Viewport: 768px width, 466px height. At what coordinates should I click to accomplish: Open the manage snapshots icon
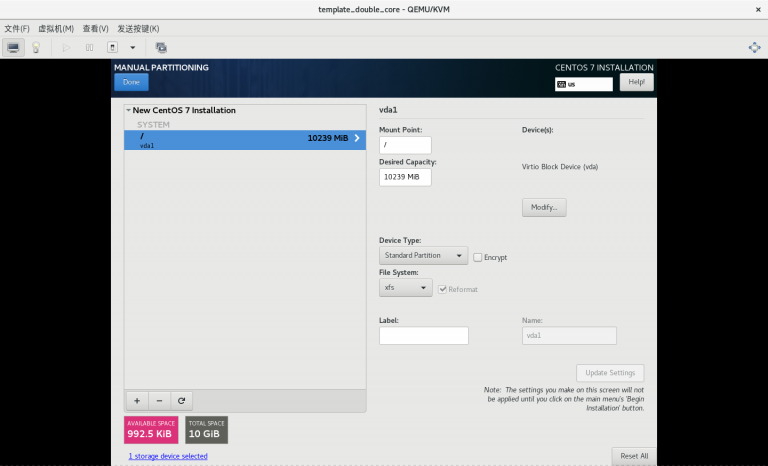[x=161, y=48]
